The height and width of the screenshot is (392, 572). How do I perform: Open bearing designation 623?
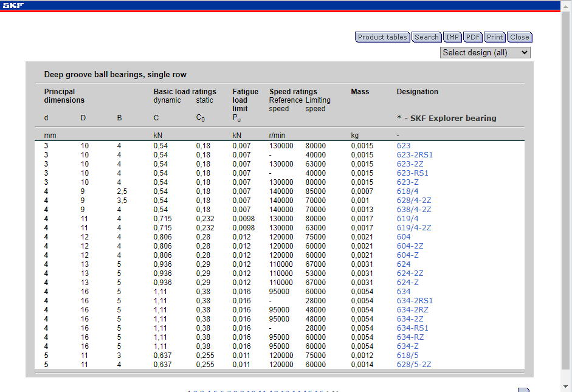pyautogui.click(x=404, y=146)
